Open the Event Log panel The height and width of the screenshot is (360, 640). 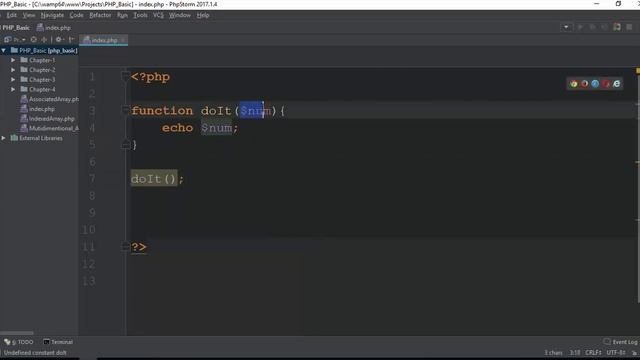tap(620, 342)
